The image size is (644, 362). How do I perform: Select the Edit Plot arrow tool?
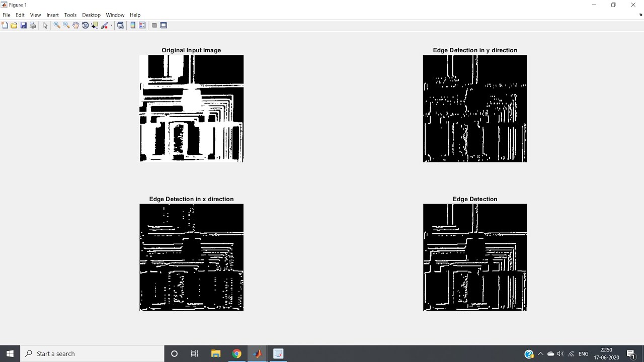[45, 25]
